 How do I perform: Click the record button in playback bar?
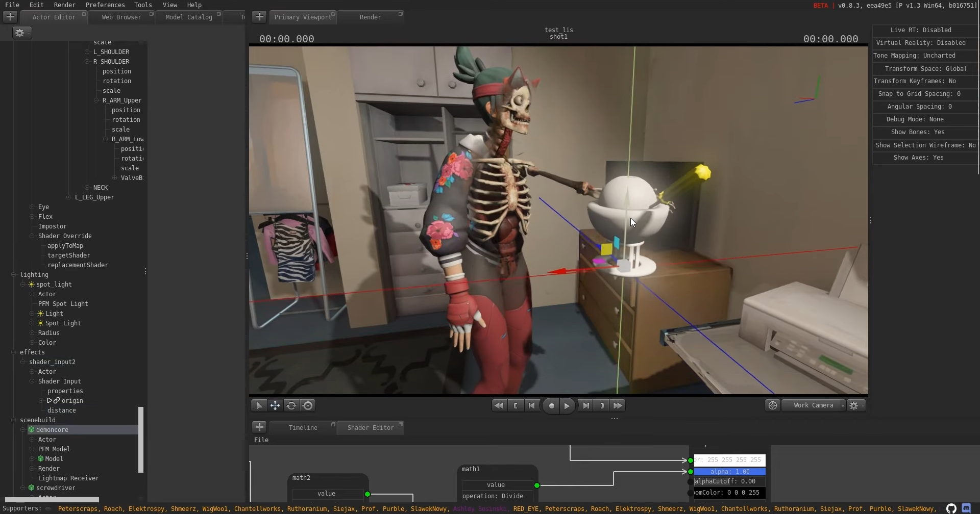(552, 406)
